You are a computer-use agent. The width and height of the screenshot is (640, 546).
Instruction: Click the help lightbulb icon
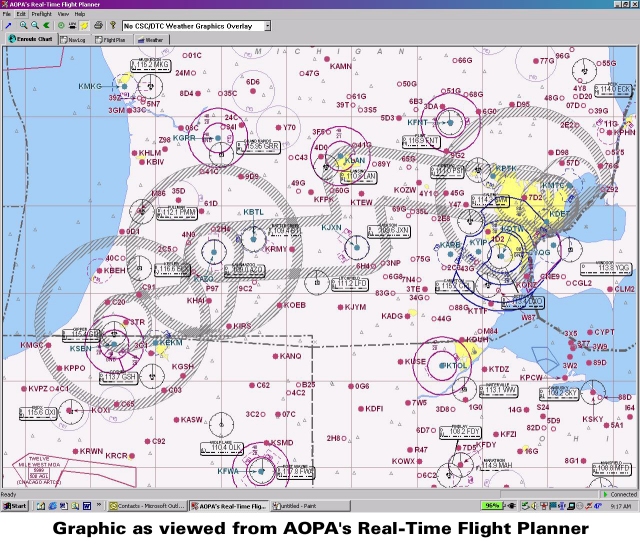113,25
